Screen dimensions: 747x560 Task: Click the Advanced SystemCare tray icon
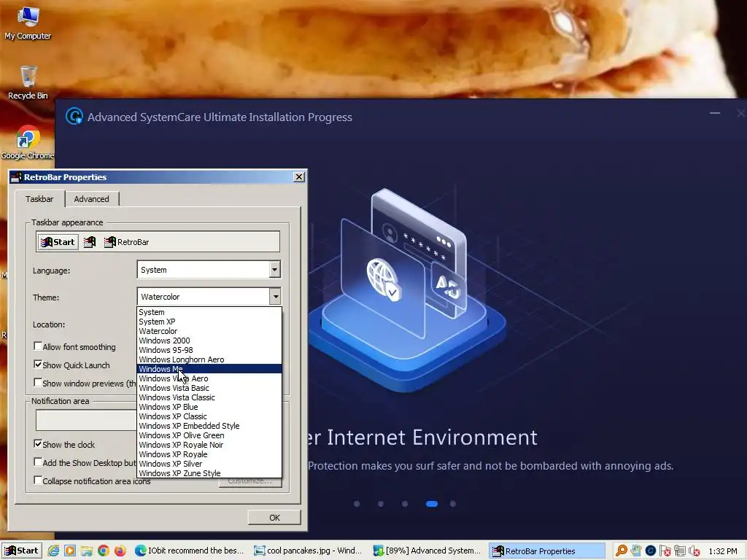coord(650,551)
